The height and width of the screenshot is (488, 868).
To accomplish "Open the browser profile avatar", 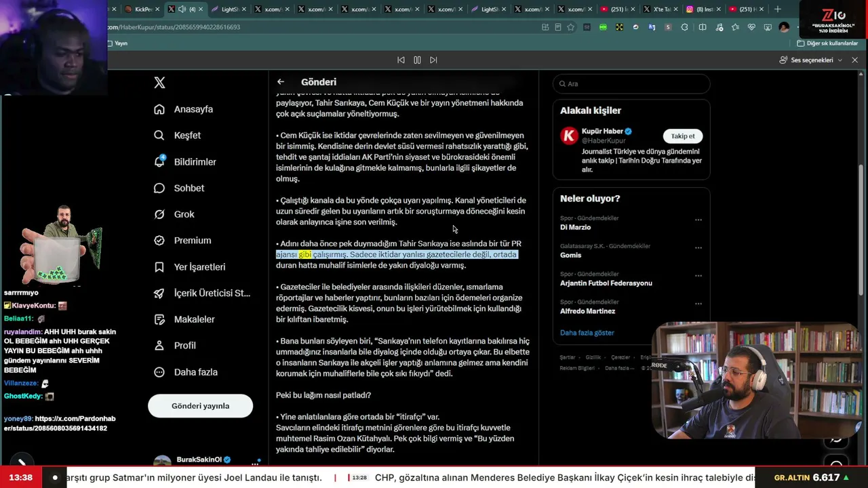I will click(784, 27).
